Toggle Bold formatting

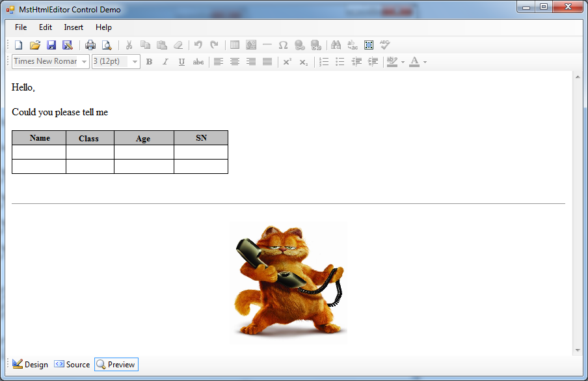149,62
